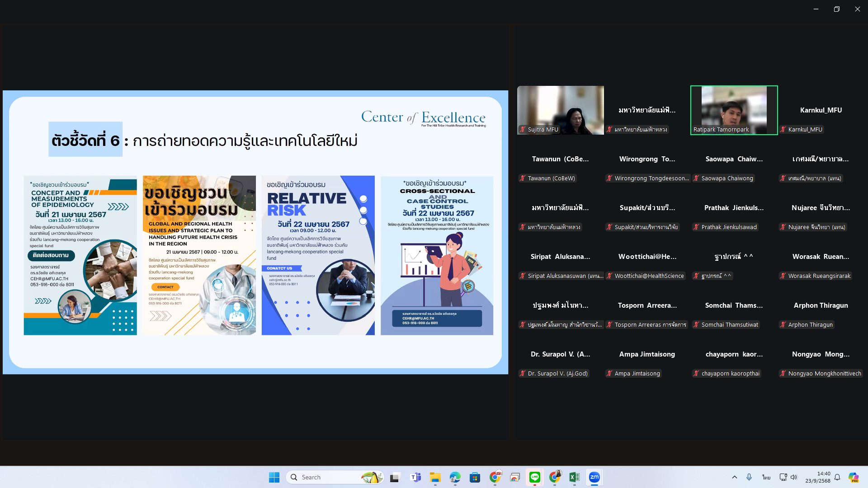This screenshot has height=488, width=868.
Task: Open Microsoft Store from taskbar
Action: [x=475, y=477]
